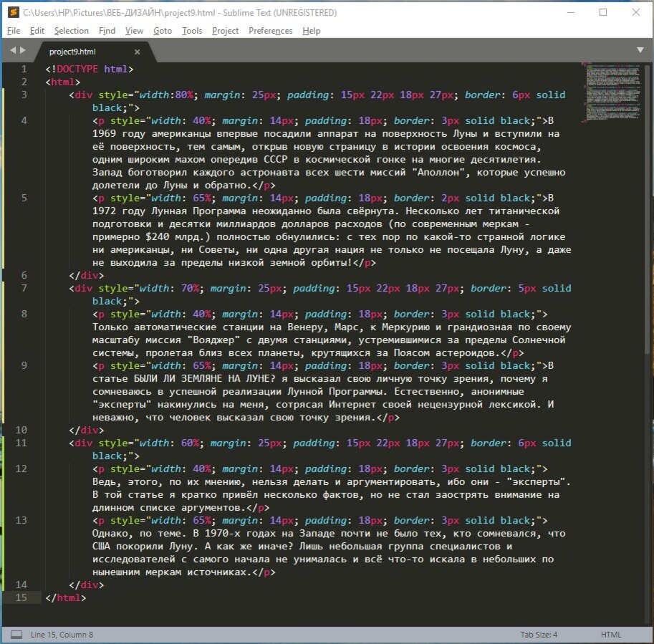Click the 80% width value on line 3
The width and height of the screenshot is (654, 644).
pos(184,95)
